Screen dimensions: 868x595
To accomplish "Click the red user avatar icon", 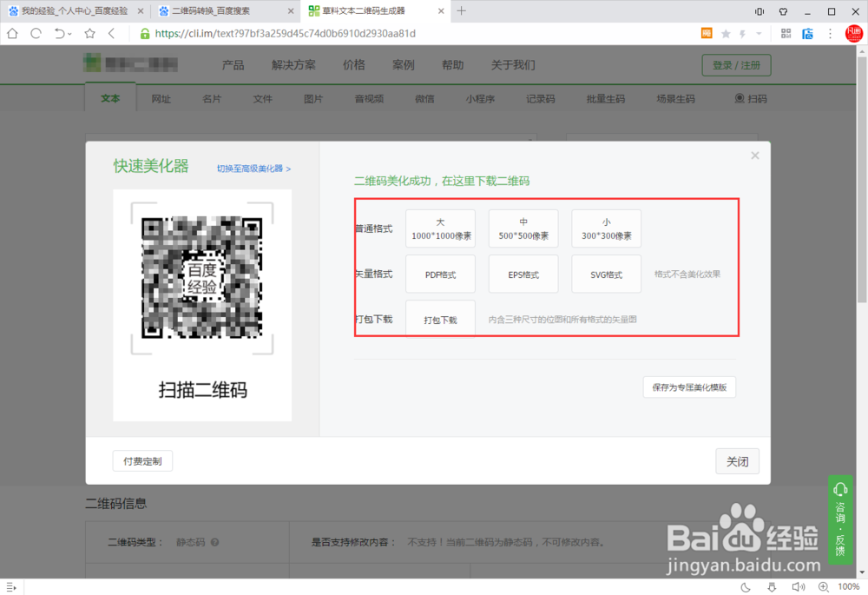I will [853, 33].
